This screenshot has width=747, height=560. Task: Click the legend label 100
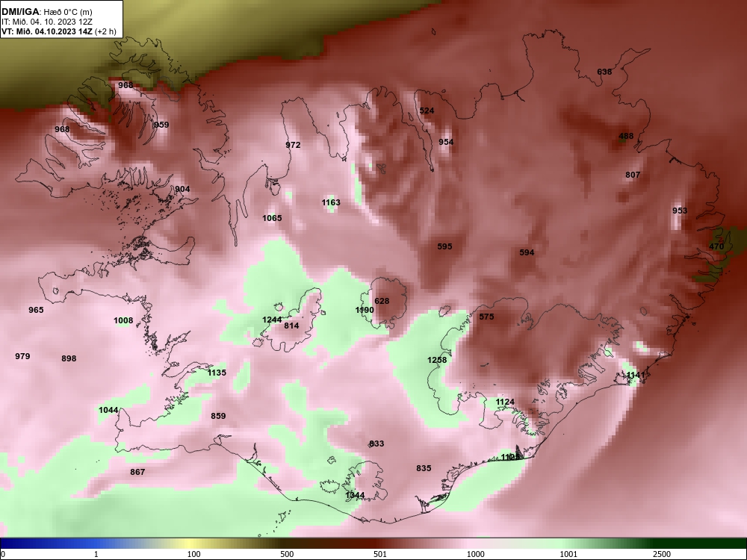pos(193,554)
